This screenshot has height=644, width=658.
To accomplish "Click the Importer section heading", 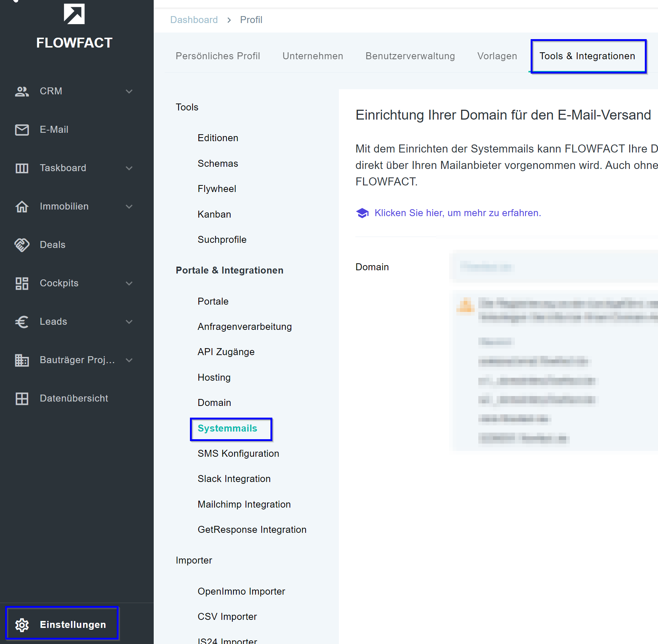I will point(194,560).
